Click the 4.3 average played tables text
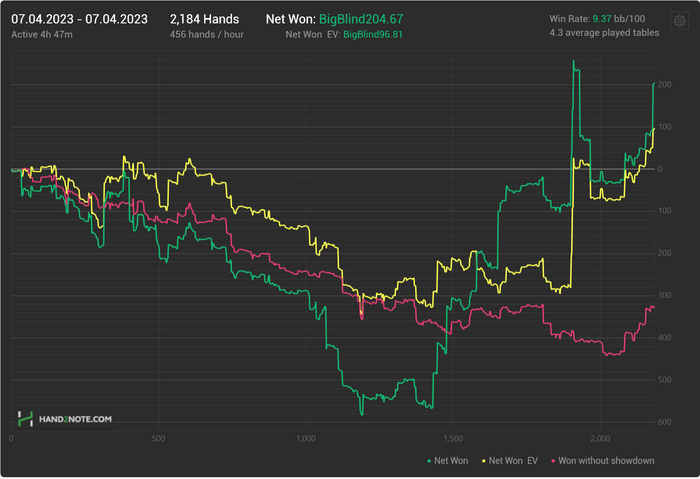The image size is (700, 479). (604, 33)
